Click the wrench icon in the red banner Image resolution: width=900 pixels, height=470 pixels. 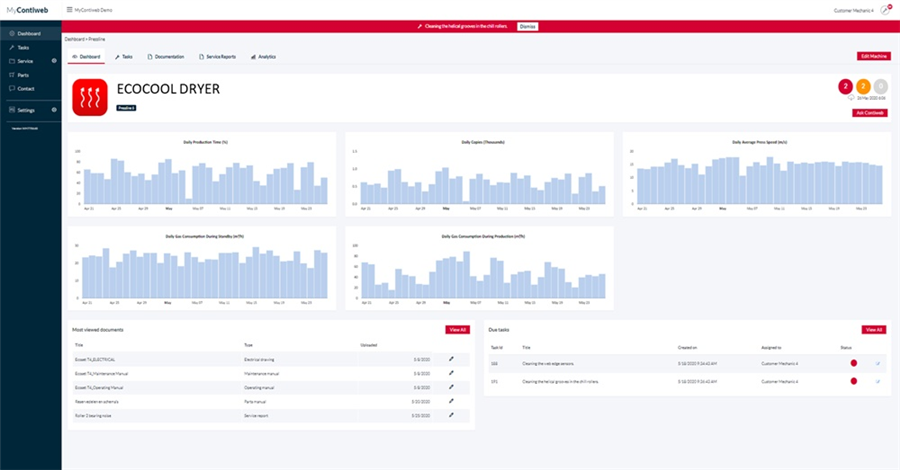click(420, 26)
